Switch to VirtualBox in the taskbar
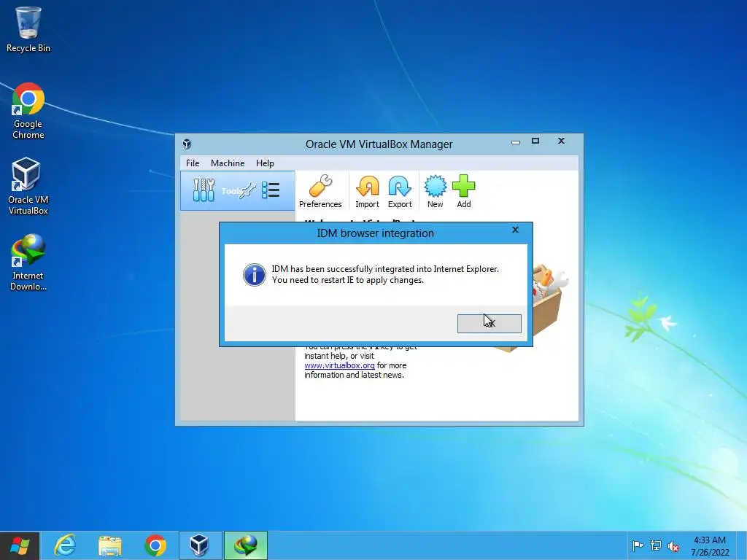This screenshot has height=560, width=747. (x=199, y=545)
